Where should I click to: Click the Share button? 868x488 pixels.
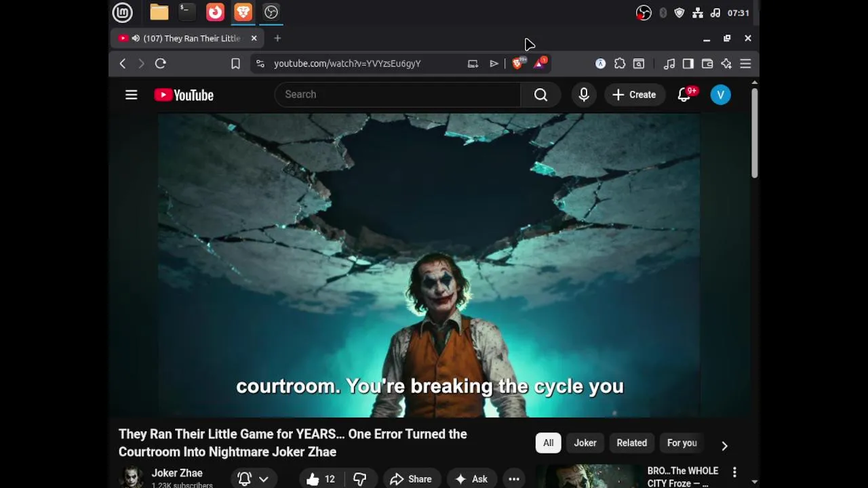[412, 479]
